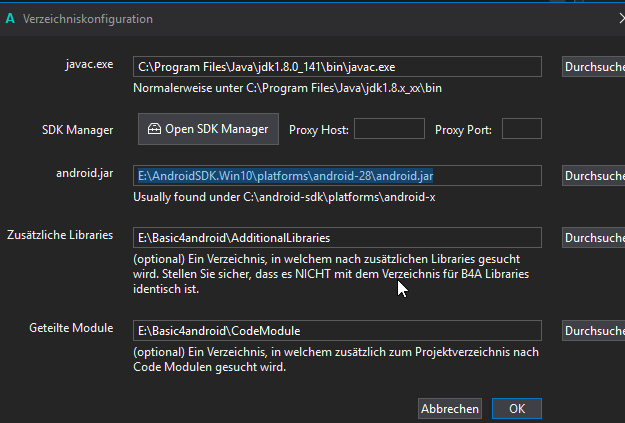Confirm settings with the OK button
Viewport: 625px width, 423px height.
[516, 409]
